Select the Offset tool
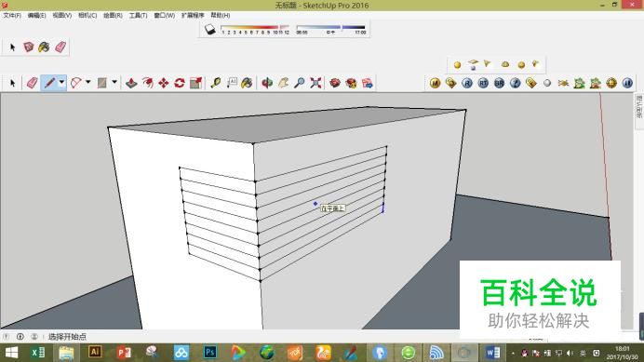 pos(147,83)
